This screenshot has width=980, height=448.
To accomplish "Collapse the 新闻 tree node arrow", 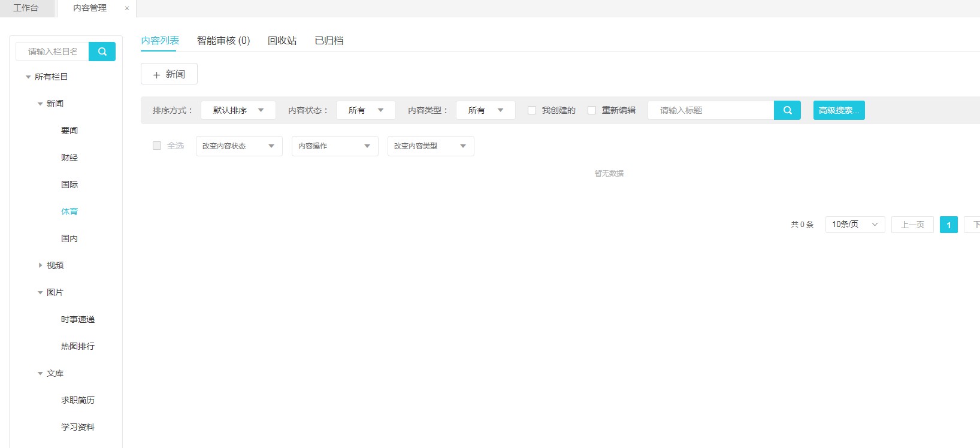I will [40, 104].
